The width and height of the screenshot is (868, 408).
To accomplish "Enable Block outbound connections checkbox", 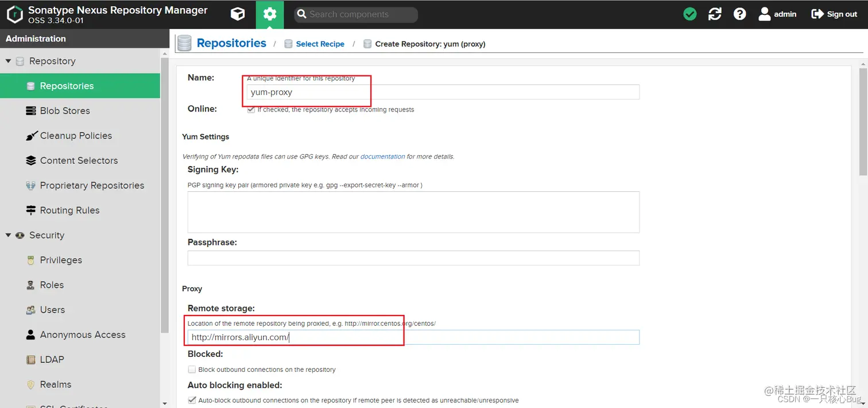I will [192, 369].
